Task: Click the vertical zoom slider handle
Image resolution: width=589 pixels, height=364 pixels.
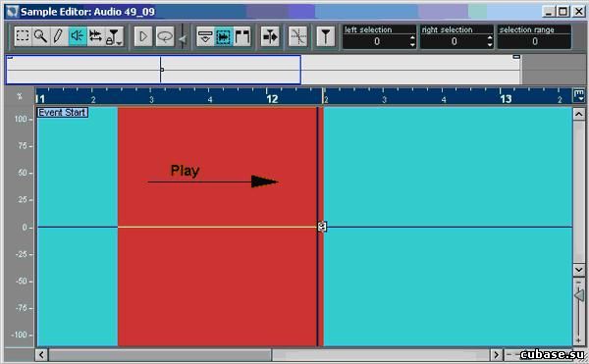Action: pyautogui.click(x=579, y=295)
